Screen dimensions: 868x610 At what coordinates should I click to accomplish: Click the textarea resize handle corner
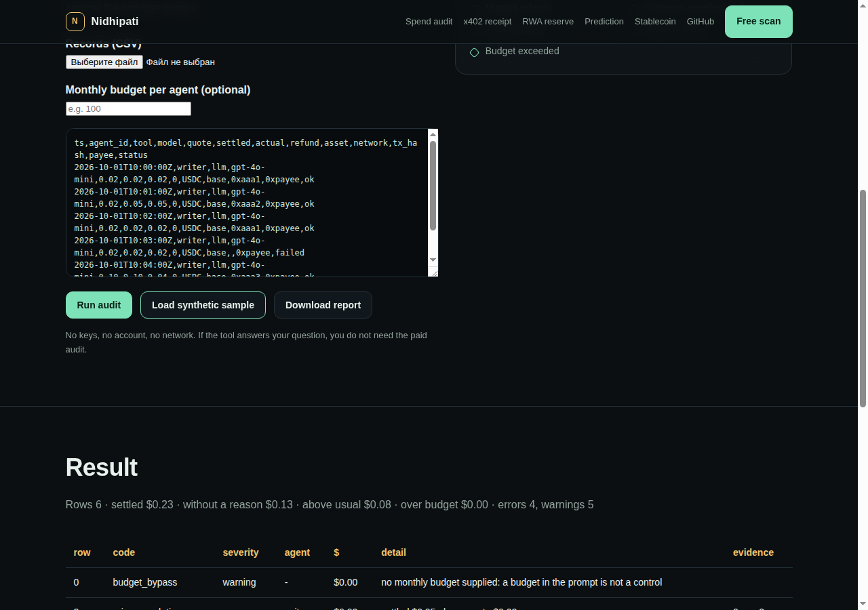(433, 271)
